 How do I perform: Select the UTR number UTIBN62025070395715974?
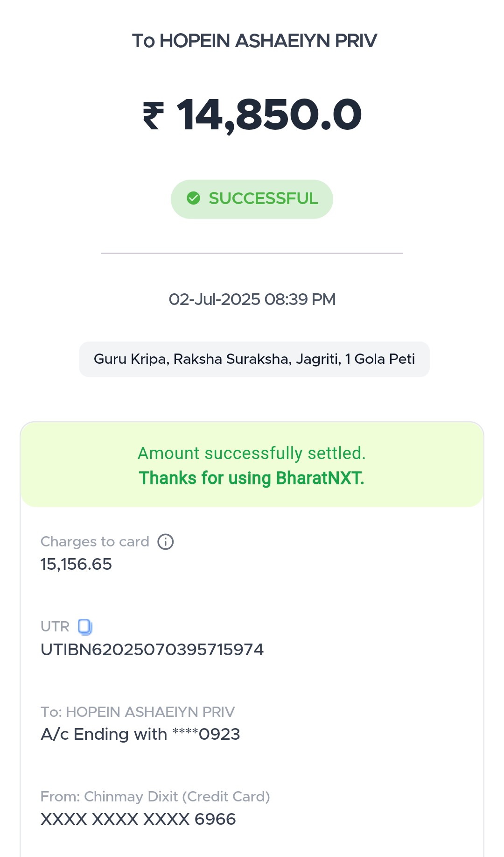(152, 650)
